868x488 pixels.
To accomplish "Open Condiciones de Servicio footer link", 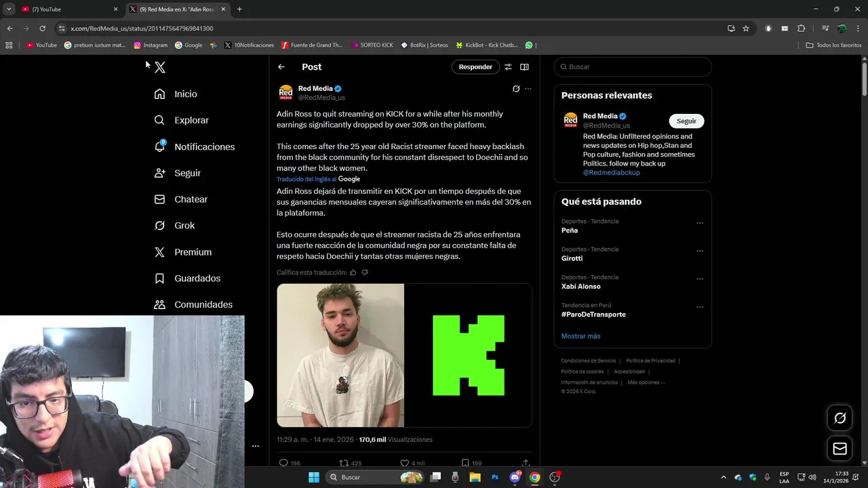I will pyautogui.click(x=588, y=361).
